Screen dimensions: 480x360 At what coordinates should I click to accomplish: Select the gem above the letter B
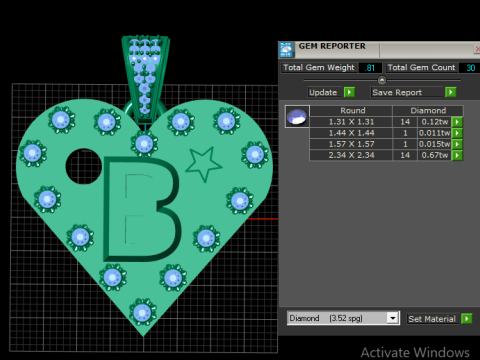pyautogui.click(x=144, y=144)
